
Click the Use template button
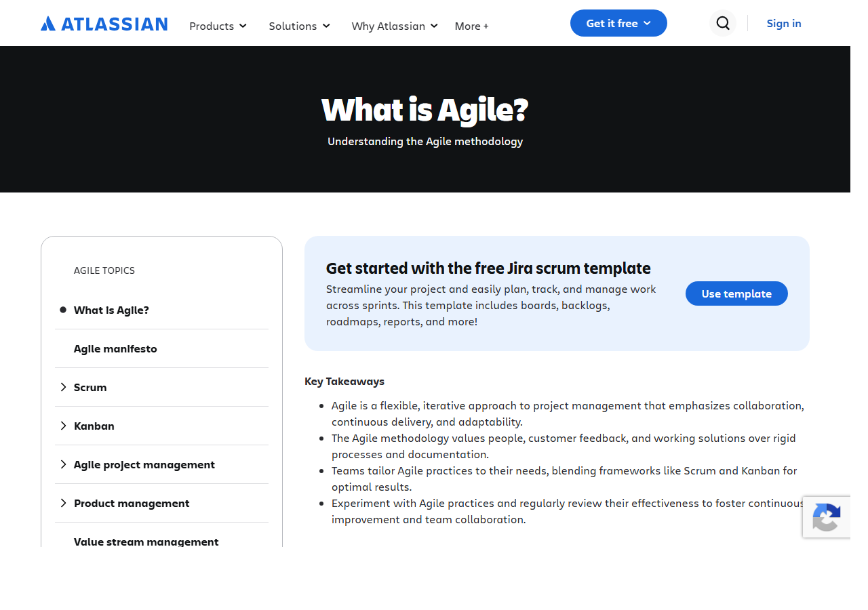click(x=736, y=293)
